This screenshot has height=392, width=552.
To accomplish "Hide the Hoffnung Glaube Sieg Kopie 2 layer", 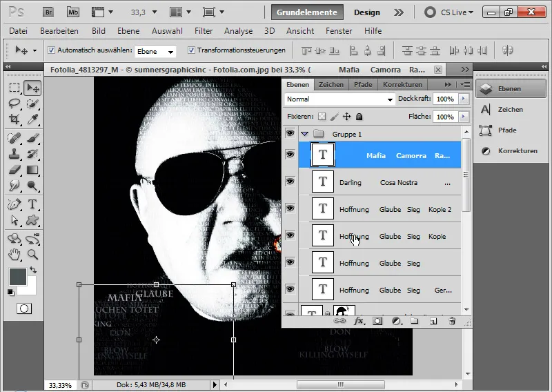I will 290,208.
